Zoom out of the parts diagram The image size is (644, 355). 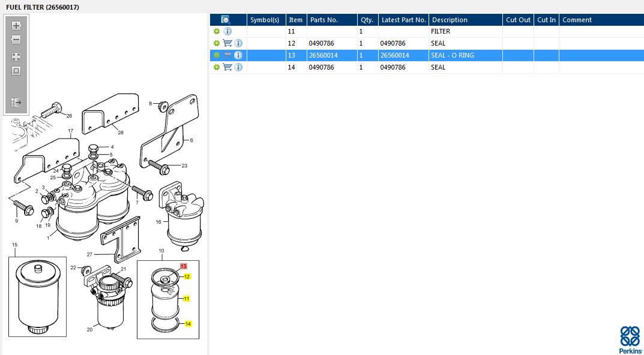[x=16, y=40]
